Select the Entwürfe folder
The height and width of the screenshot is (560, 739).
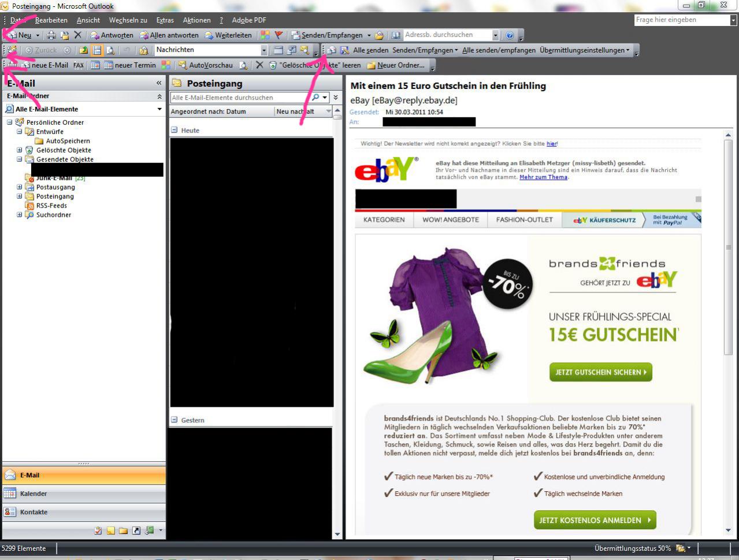click(50, 132)
